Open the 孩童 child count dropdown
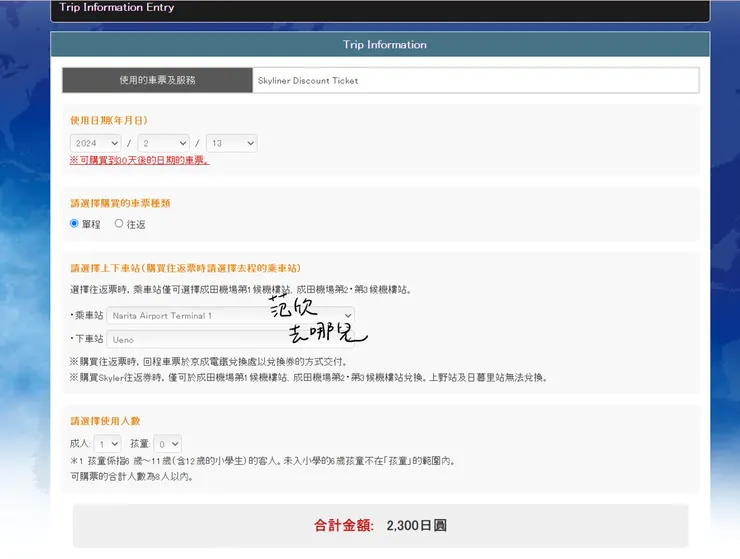The image size is (740, 559). 168,444
